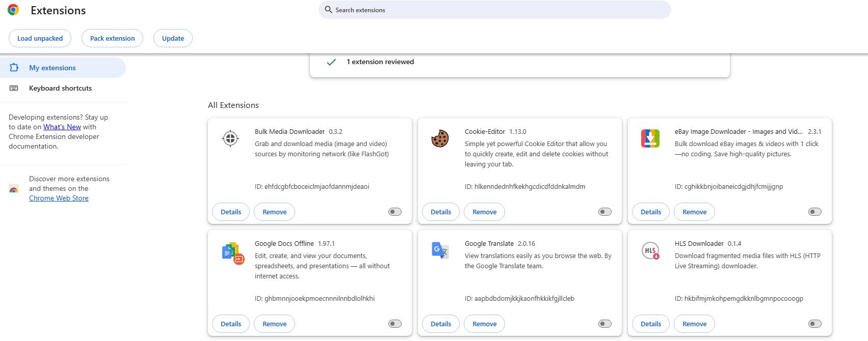Turn on eBay Image Downloader toggle
868x341 pixels.
coord(815,212)
